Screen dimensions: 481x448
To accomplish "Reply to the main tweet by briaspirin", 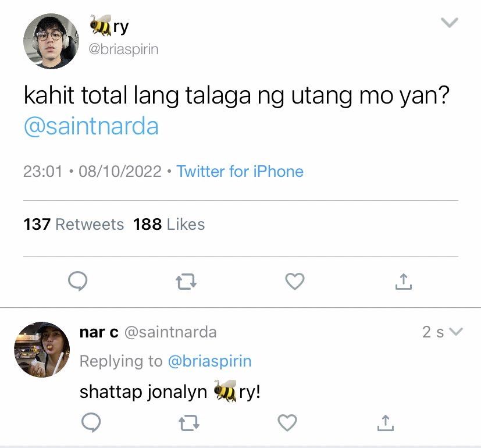I will (77, 281).
